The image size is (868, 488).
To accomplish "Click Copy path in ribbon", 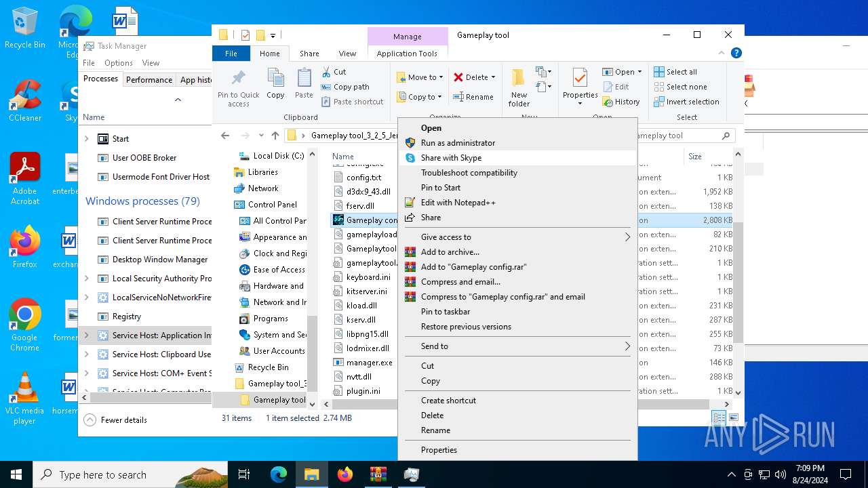I will point(345,87).
